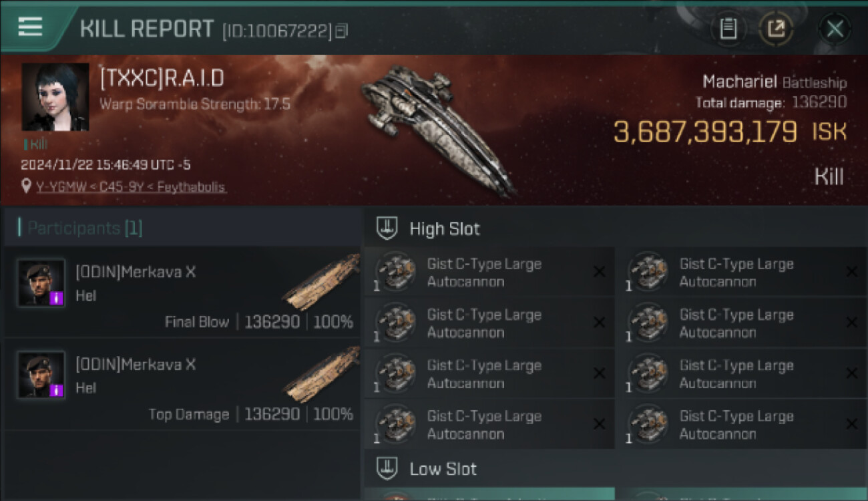
Task: Click the share export icon
Action: pos(776,29)
